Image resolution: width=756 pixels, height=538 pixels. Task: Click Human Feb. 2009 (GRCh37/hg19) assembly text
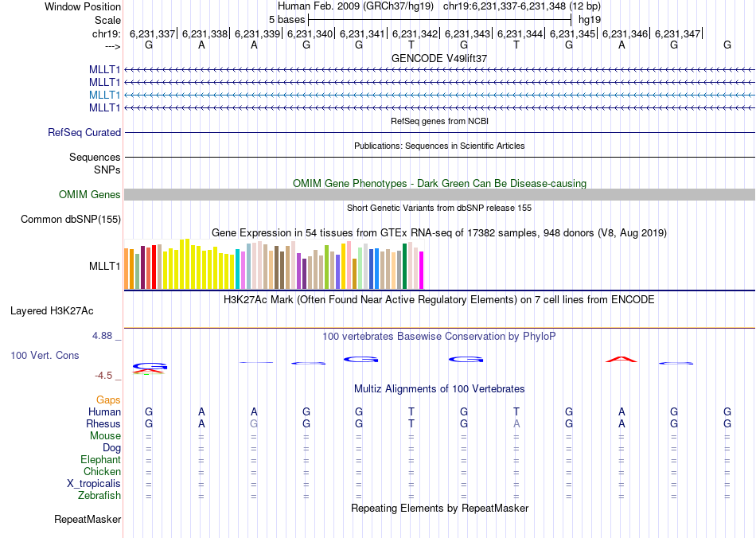[356, 6]
